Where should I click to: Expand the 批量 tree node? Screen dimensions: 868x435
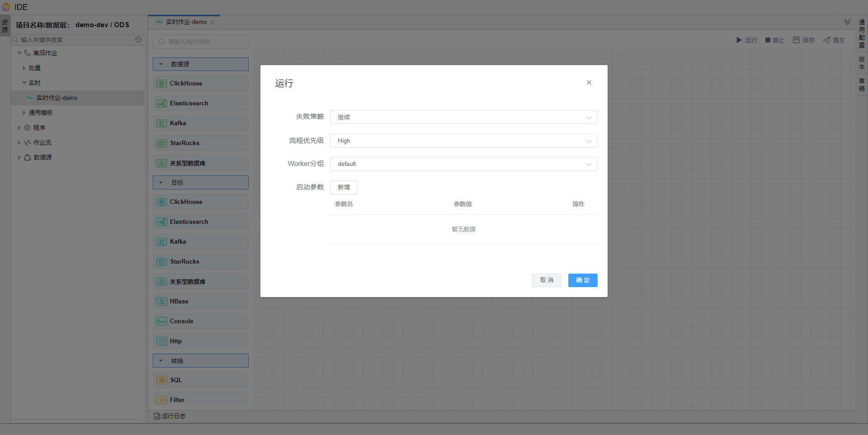click(24, 68)
